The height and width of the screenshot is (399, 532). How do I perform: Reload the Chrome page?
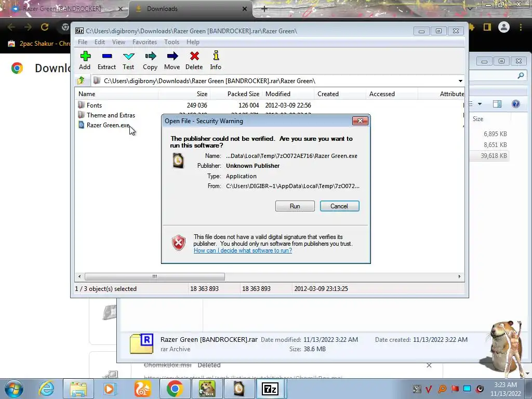coord(45,27)
